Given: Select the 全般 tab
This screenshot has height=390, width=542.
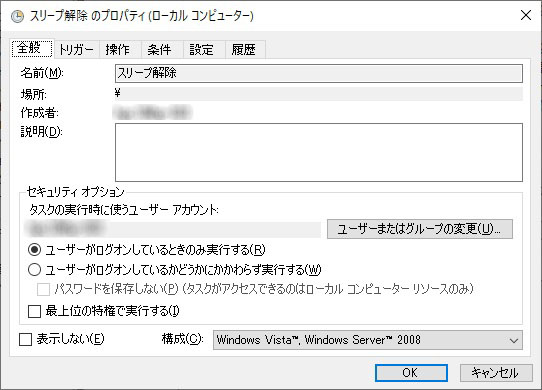Looking at the screenshot, I should (x=31, y=48).
